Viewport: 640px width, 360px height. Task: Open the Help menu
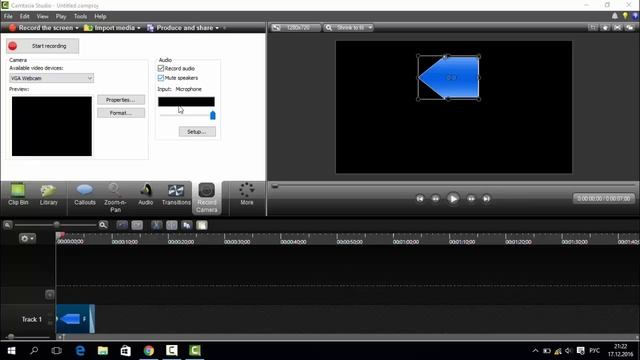pyautogui.click(x=100, y=16)
